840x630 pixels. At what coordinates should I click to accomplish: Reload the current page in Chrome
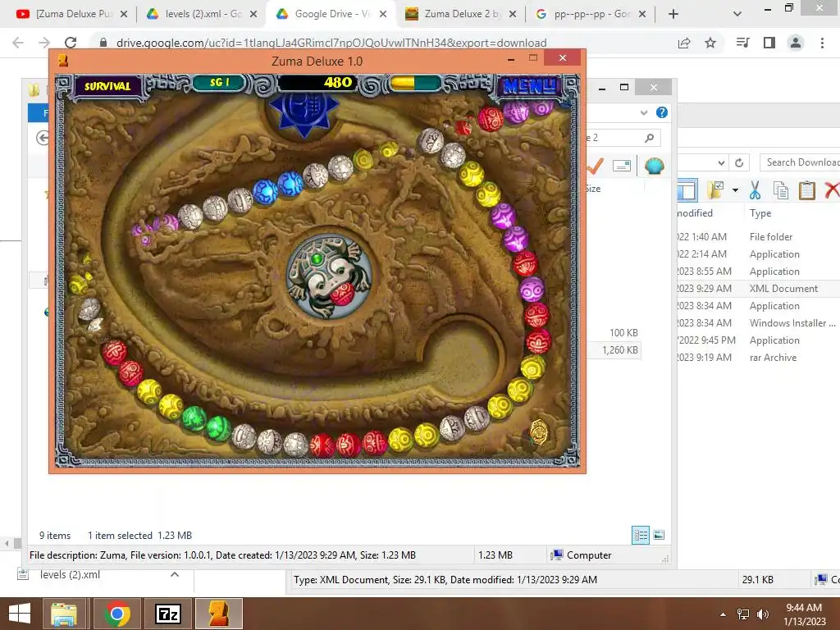[71, 43]
